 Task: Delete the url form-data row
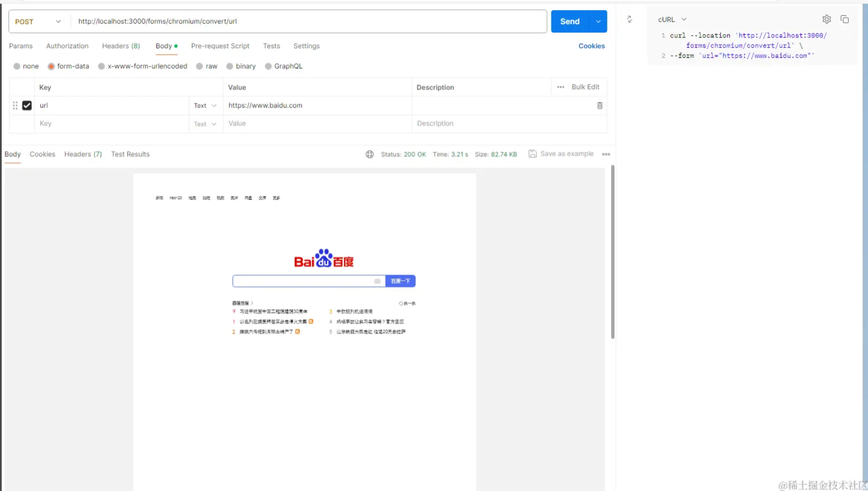pyautogui.click(x=599, y=106)
